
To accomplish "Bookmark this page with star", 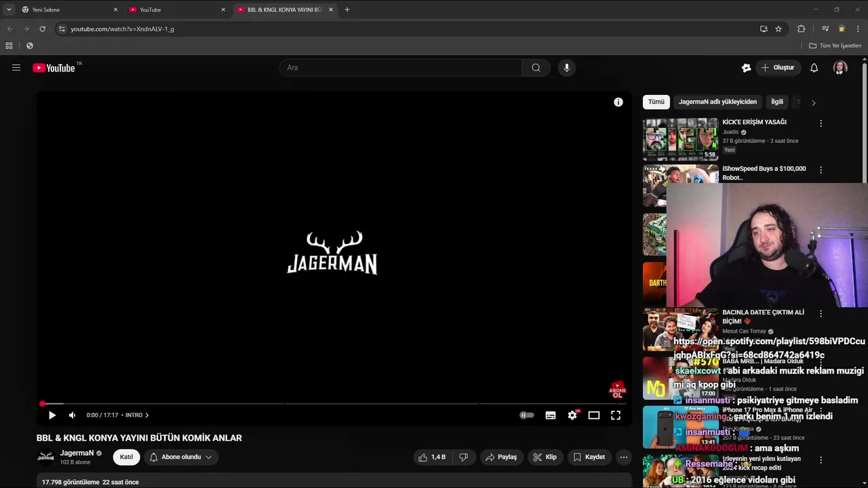I will point(778,29).
